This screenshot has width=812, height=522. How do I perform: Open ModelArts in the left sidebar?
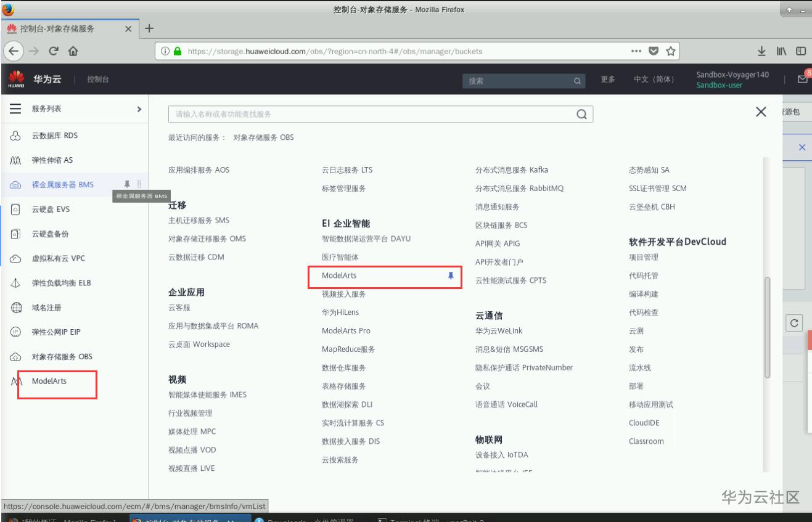[49, 381]
